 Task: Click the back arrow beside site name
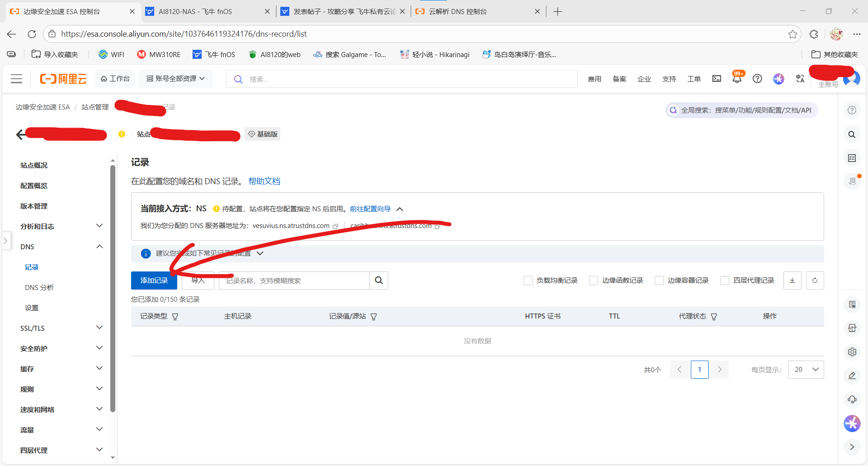(x=20, y=134)
